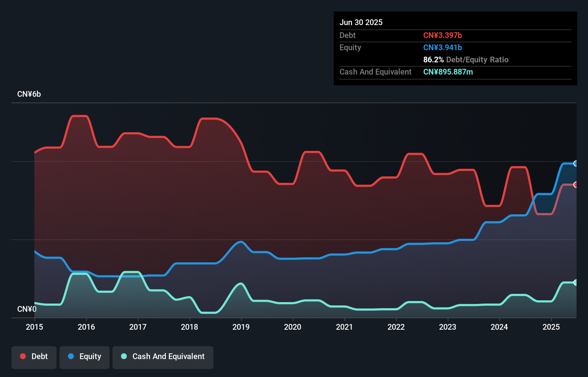
Task: Select the 2025 axis label
Action: [551, 327]
